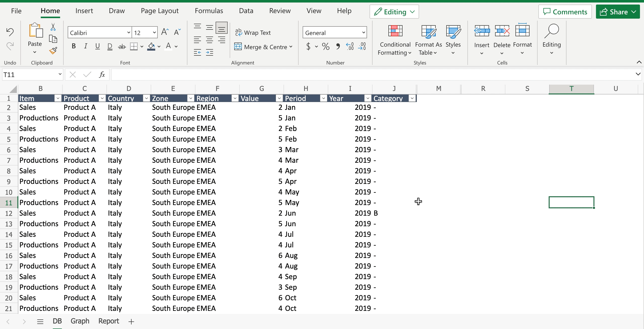Click the Undo arrow icon

click(x=10, y=32)
